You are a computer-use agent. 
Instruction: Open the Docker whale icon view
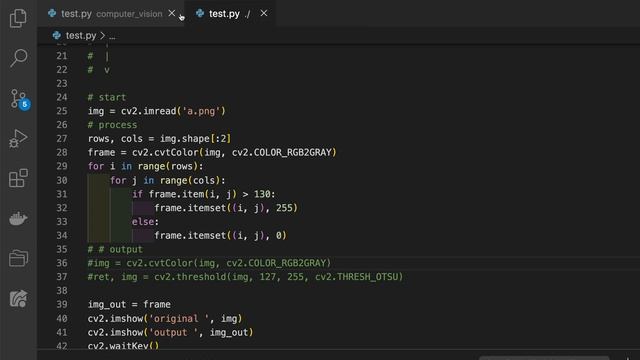(18, 218)
